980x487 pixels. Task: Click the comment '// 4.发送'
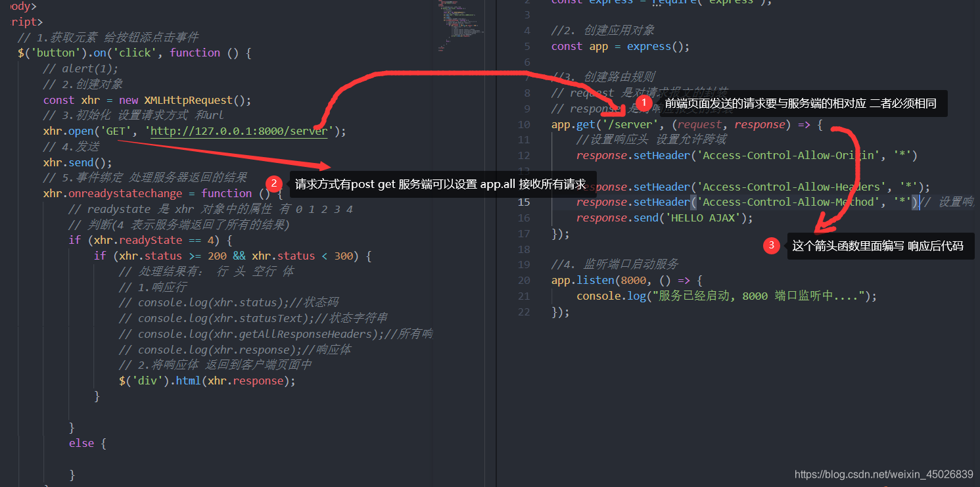click(x=71, y=147)
